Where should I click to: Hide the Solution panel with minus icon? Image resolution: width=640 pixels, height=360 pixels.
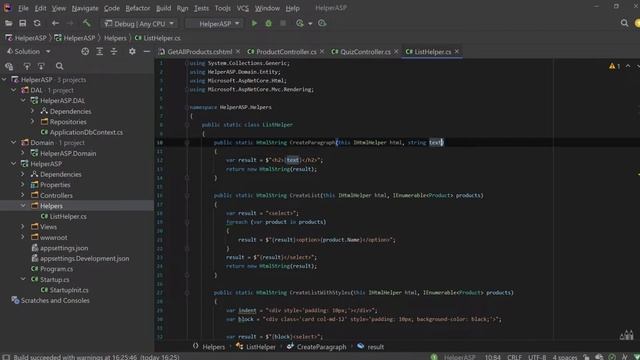147,51
